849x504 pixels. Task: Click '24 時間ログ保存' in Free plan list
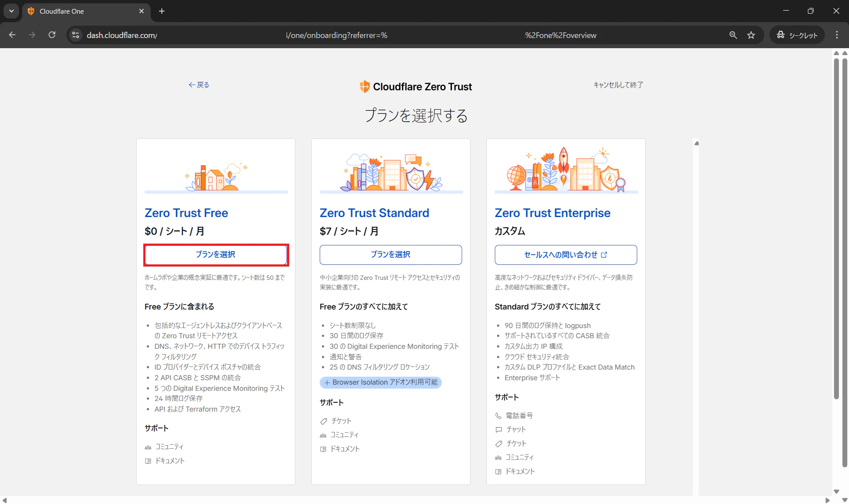179,398
